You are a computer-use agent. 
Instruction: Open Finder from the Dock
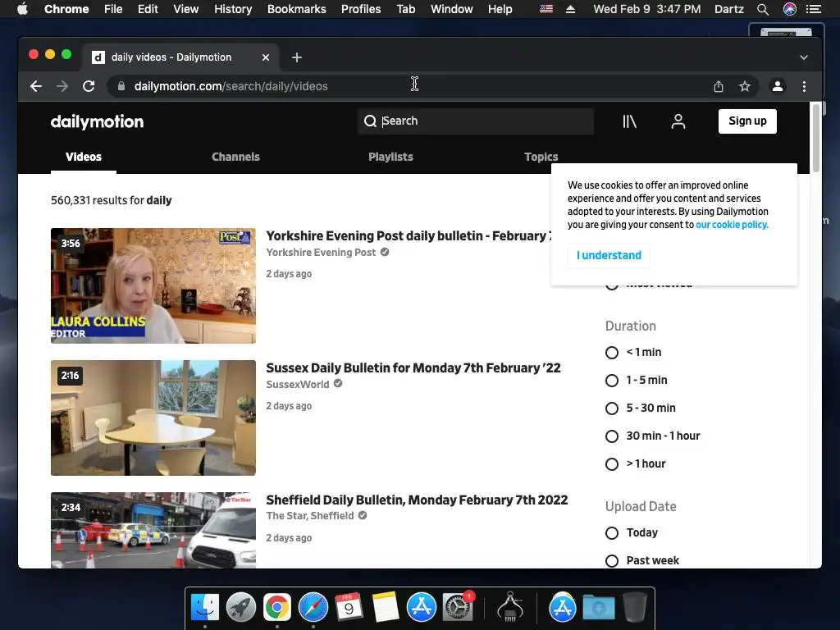(205, 608)
